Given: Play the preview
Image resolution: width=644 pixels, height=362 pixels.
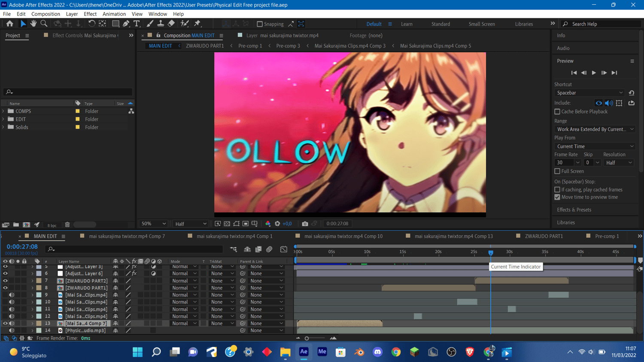Looking at the screenshot, I should pyautogui.click(x=594, y=73).
